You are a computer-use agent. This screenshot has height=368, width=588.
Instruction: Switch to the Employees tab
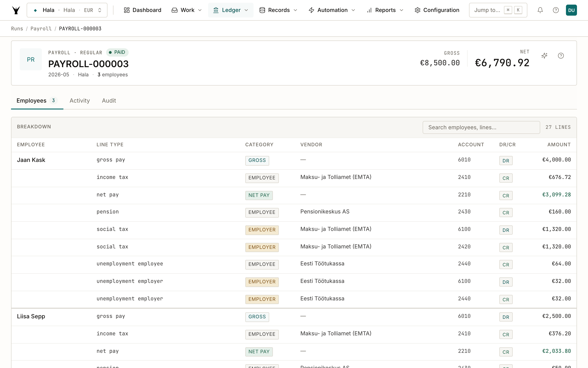[x=37, y=101]
